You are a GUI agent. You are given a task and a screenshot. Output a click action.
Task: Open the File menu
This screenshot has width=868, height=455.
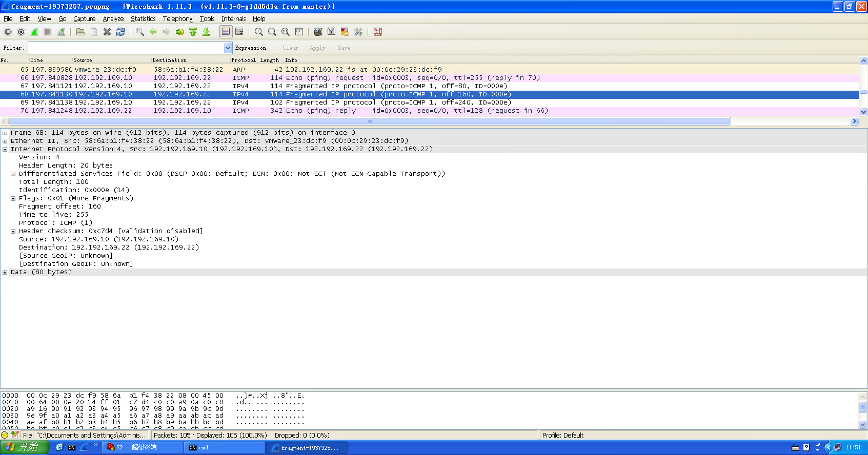point(8,19)
